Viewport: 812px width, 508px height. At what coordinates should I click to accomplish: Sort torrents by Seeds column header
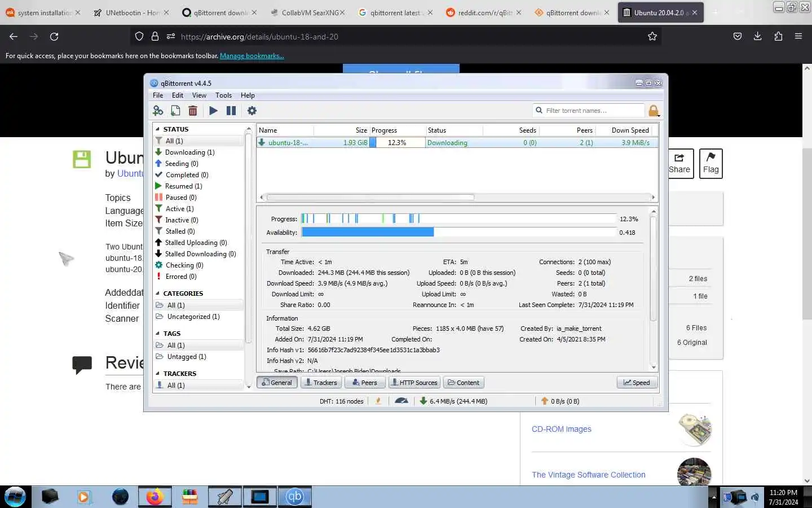pyautogui.click(x=511, y=130)
